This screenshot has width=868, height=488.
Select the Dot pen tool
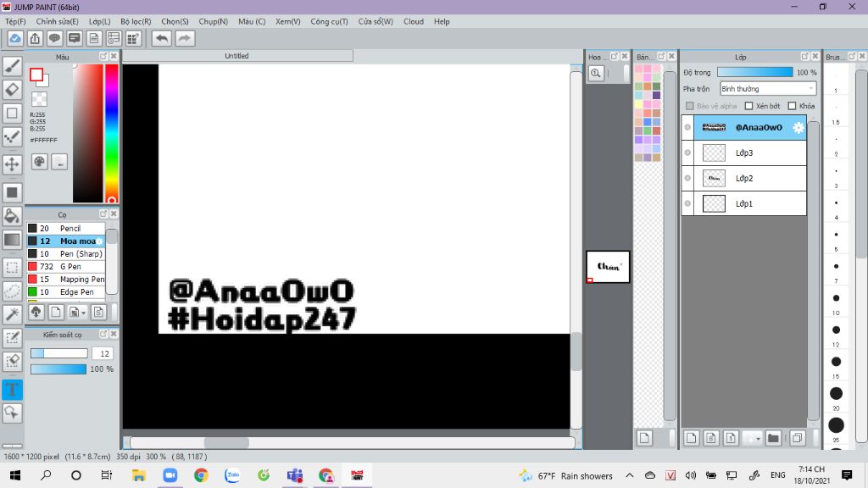tap(12, 137)
